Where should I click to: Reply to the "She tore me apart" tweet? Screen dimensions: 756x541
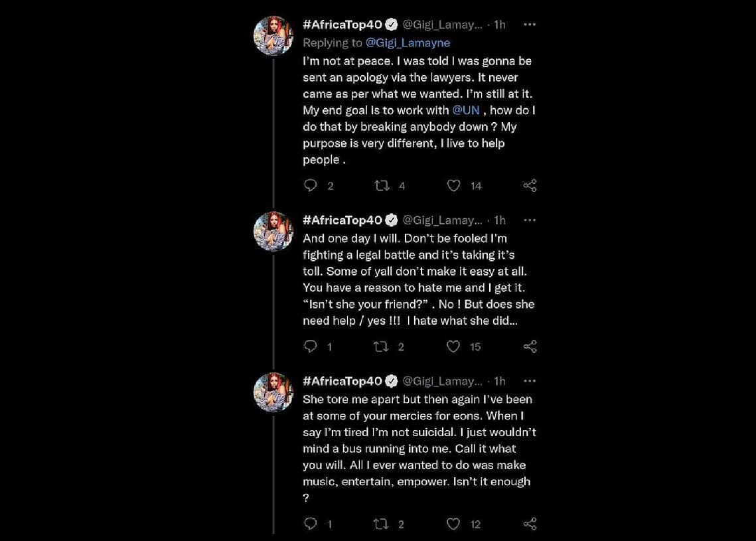(x=310, y=524)
